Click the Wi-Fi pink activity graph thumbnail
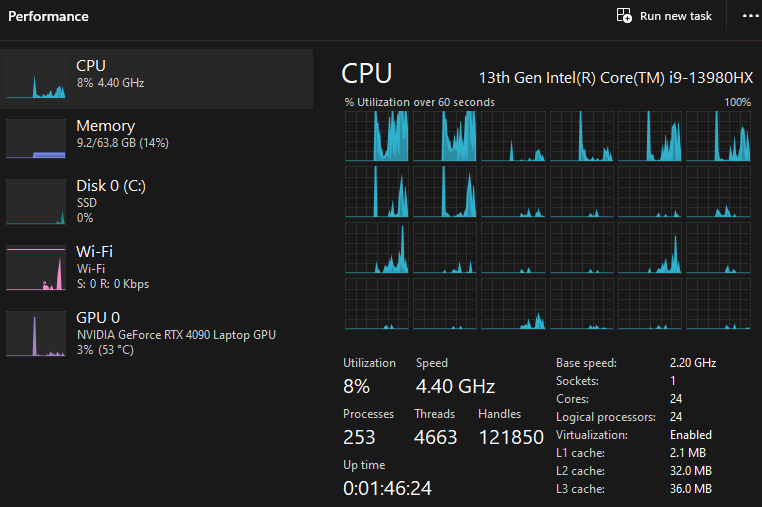 (x=36, y=267)
